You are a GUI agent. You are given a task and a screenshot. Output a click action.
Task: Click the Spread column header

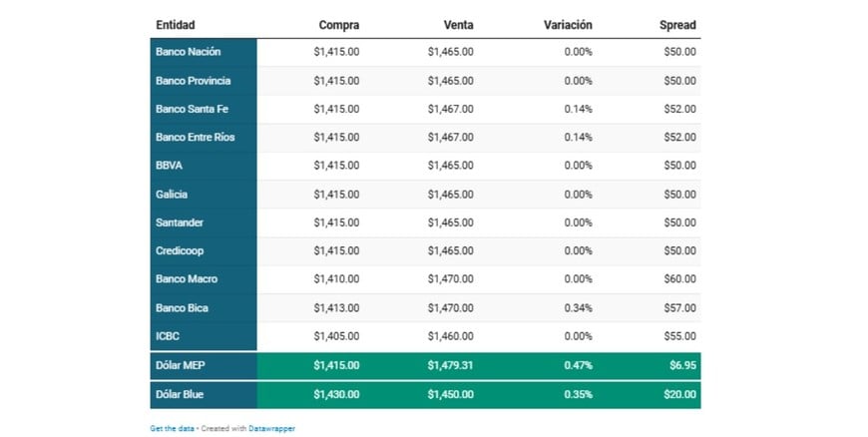[677, 25]
